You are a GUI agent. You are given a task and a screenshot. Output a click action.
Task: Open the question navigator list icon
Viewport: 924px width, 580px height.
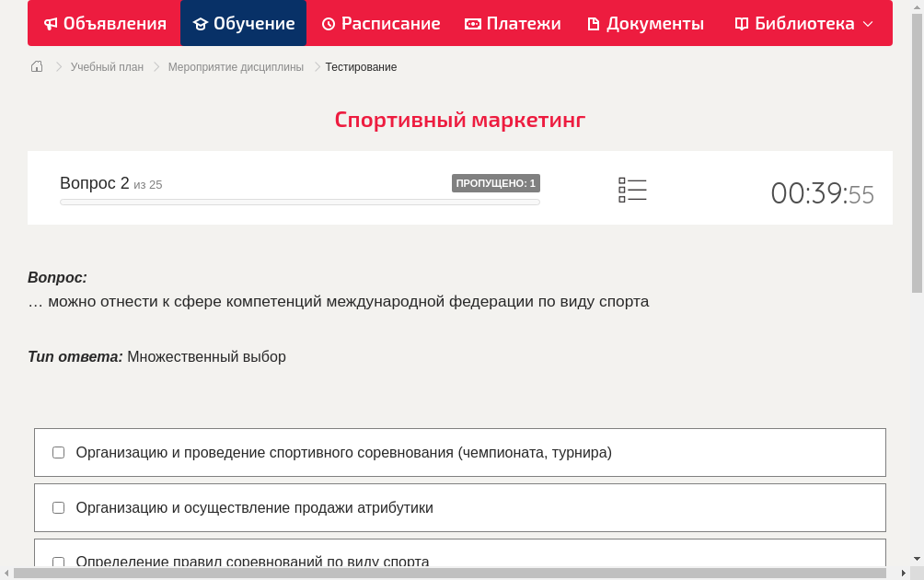coord(632,189)
